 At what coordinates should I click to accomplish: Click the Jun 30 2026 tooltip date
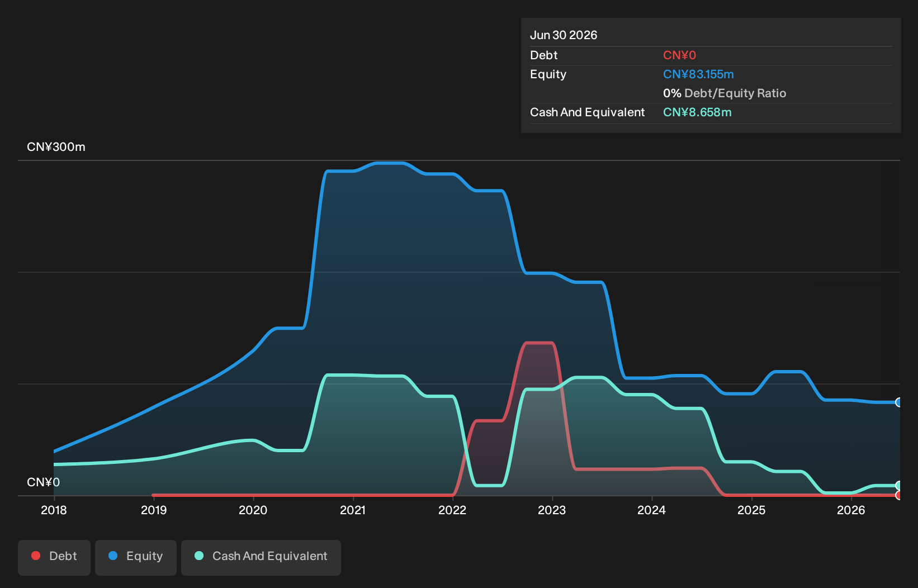tap(564, 35)
